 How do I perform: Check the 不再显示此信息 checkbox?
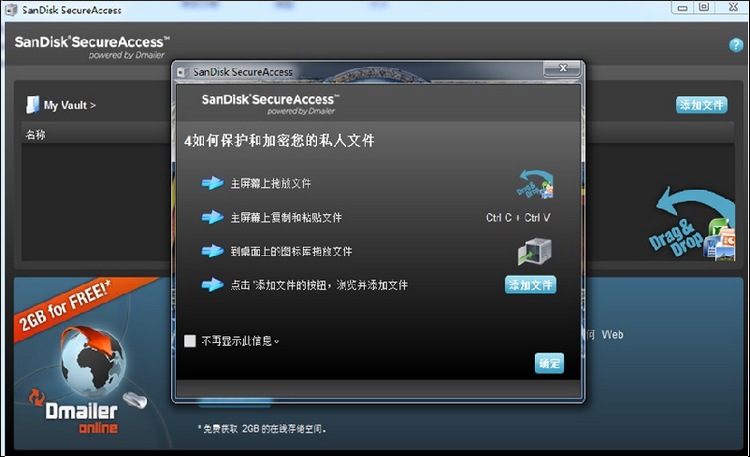pyautogui.click(x=190, y=341)
